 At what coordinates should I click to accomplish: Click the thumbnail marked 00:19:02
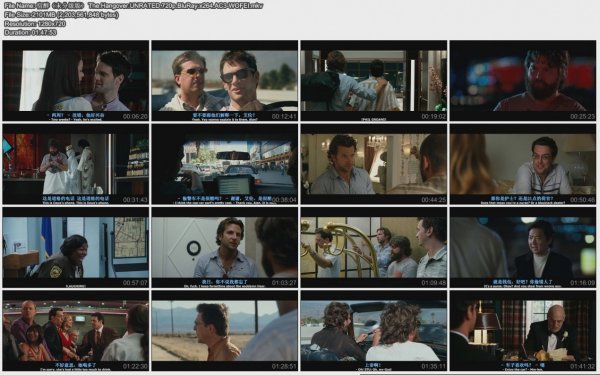click(x=374, y=81)
